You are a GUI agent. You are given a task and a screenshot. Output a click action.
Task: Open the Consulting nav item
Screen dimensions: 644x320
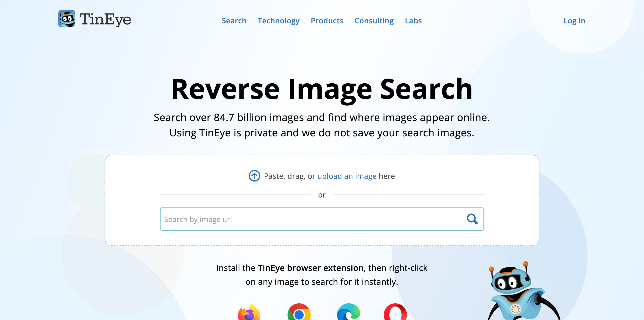(x=374, y=21)
